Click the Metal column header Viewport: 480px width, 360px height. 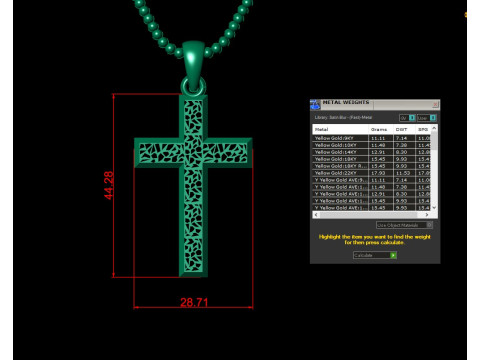click(x=340, y=129)
